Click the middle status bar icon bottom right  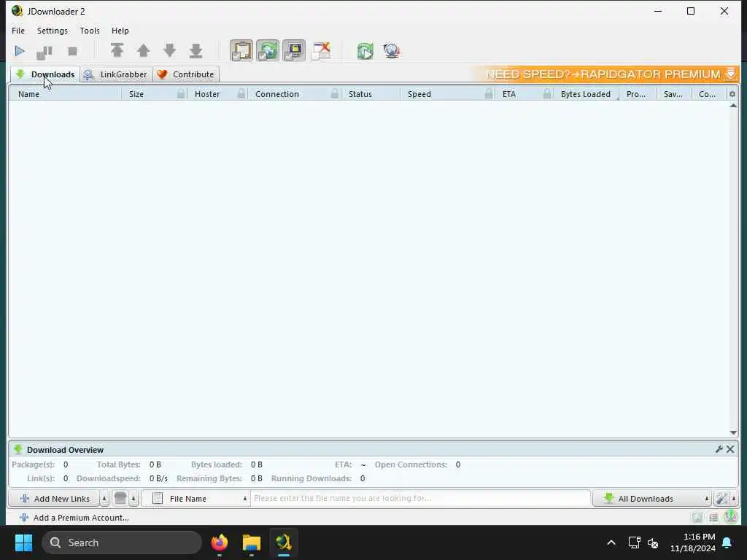click(x=713, y=517)
